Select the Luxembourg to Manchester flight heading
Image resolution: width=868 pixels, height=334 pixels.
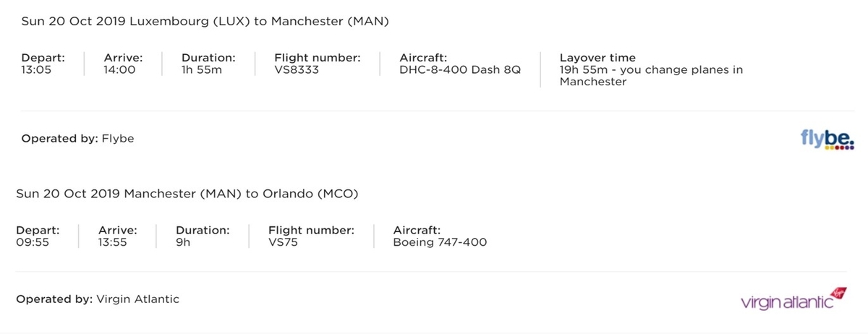click(205, 22)
